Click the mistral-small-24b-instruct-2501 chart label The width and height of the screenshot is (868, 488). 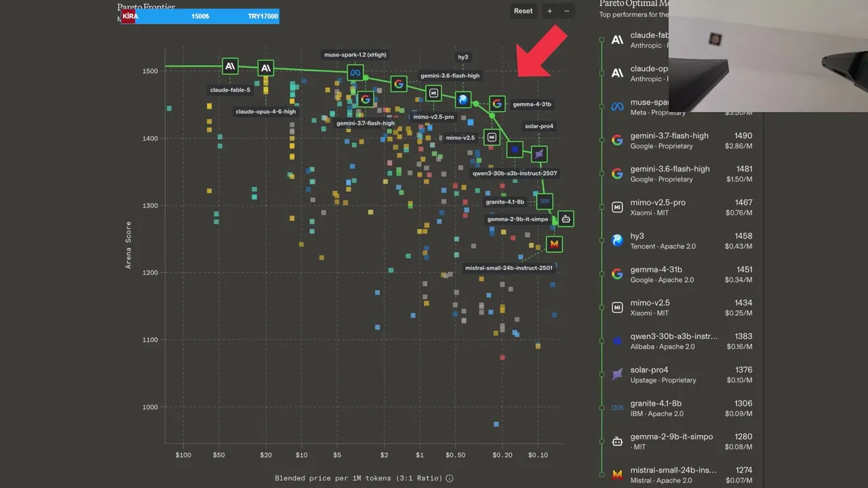pos(509,268)
